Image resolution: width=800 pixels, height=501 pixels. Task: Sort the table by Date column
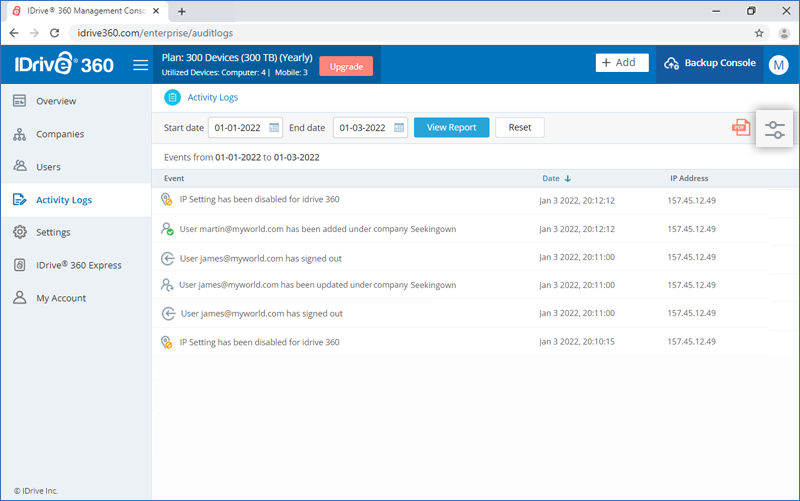(556, 178)
